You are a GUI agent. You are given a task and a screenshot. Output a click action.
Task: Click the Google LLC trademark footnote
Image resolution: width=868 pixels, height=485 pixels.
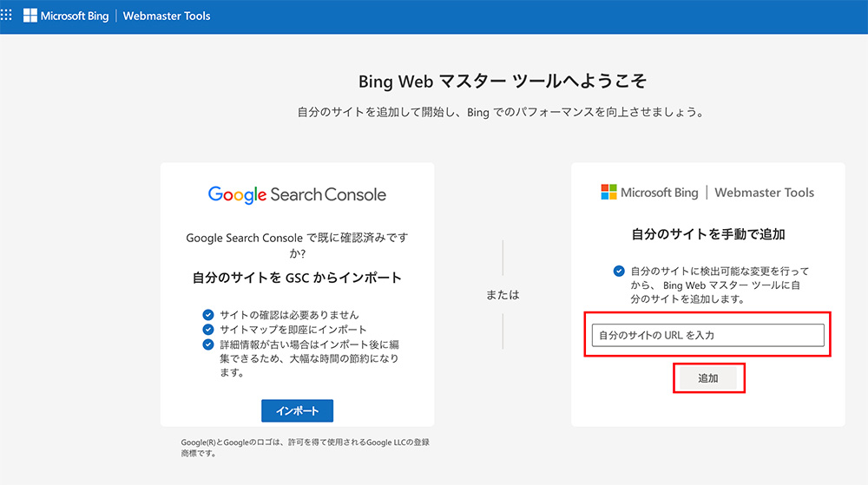tap(305, 448)
